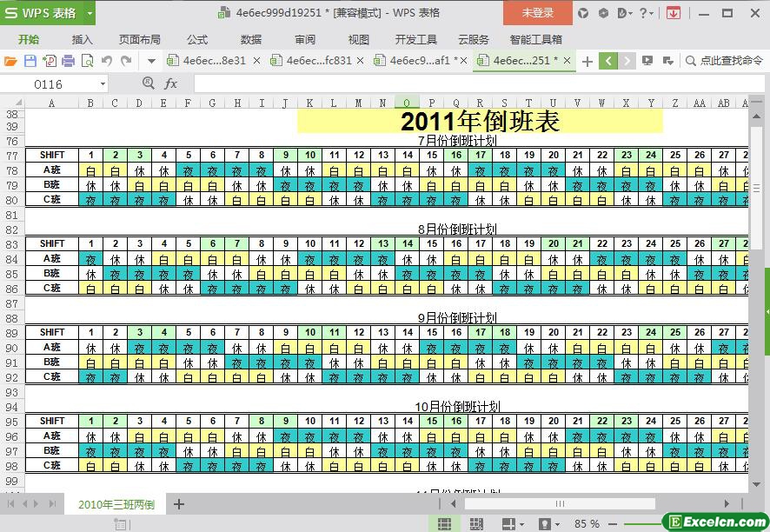Close the 4e6ec...8e31 document tab
Screen dimensions: 770x532
click(x=256, y=61)
